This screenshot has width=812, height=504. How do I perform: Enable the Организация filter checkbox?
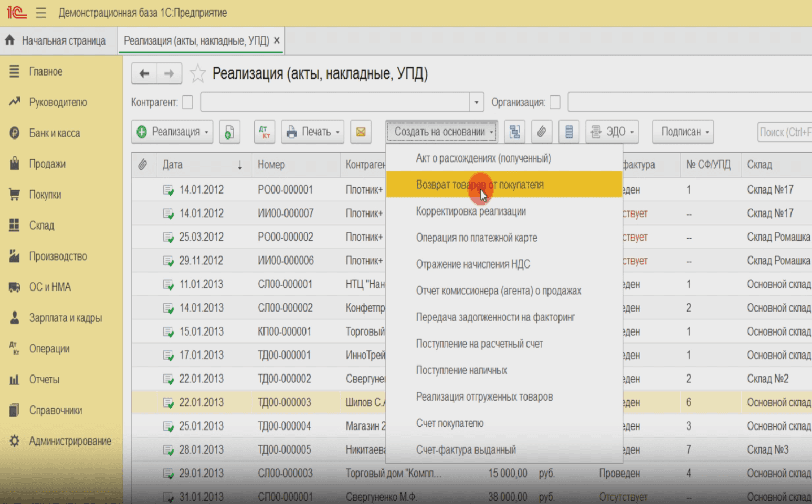(555, 102)
